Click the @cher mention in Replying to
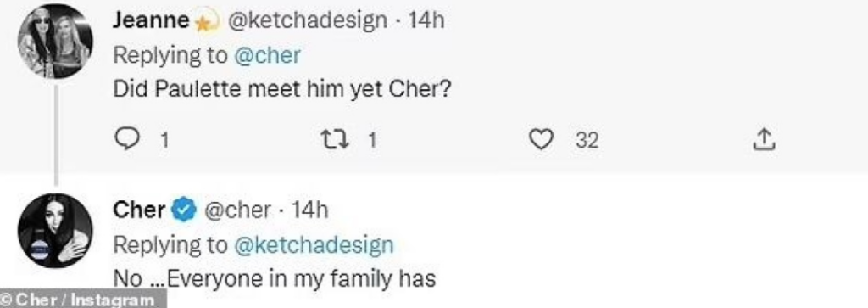Image resolution: width=868 pixels, height=308 pixels. (x=268, y=55)
